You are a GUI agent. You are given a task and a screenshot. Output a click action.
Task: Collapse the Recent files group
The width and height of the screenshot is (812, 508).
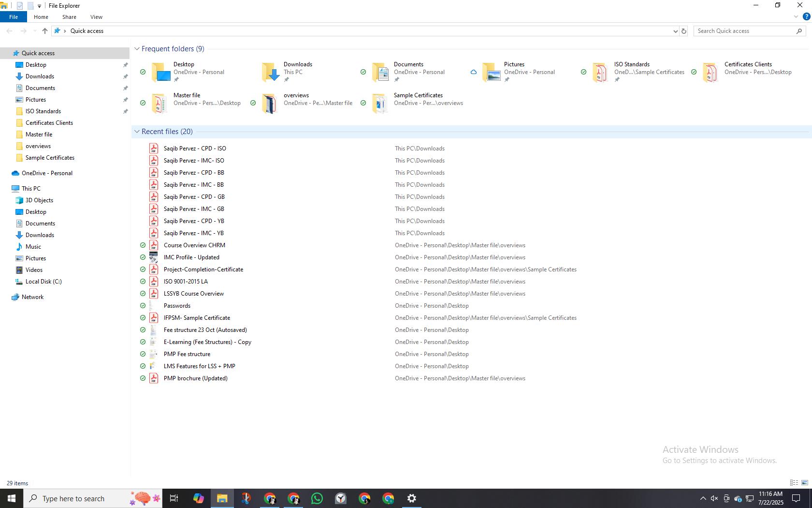pyautogui.click(x=137, y=132)
